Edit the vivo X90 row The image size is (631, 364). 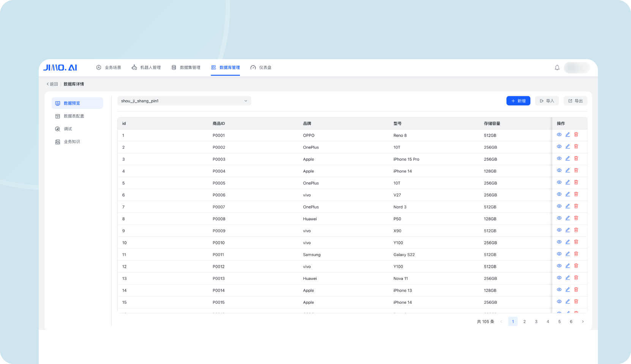(x=568, y=230)
